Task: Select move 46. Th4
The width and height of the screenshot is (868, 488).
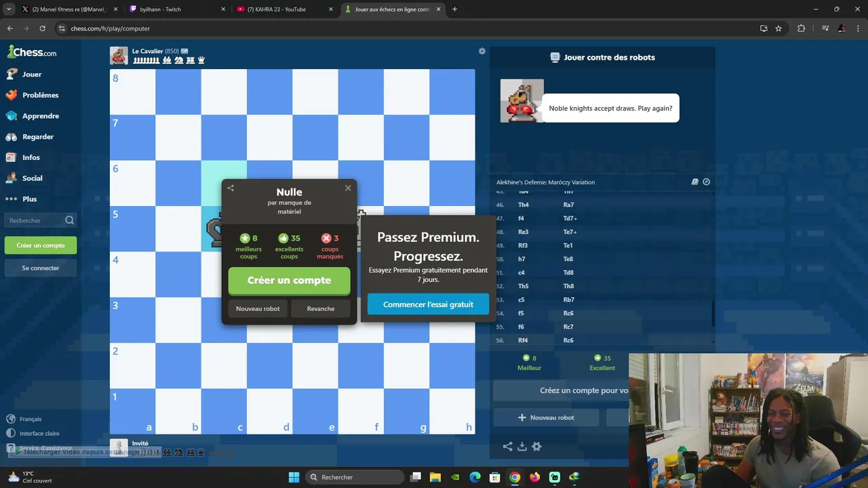Action: click(x=524, y=205)
